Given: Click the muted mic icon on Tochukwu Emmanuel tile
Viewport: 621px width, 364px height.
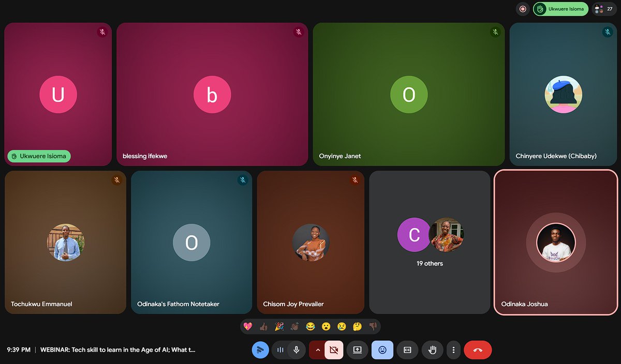Looking at the screenshot, I should [x=117, y=180].
